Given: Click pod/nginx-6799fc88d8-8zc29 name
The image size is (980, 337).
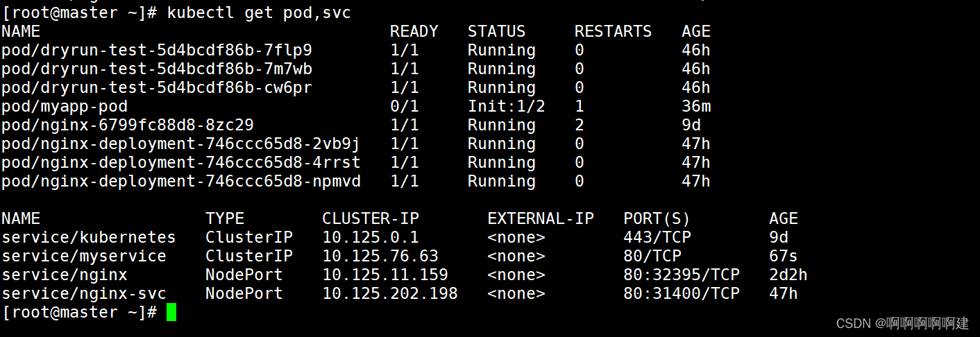Looking at the screenshot, I should (x=128, y=126).
